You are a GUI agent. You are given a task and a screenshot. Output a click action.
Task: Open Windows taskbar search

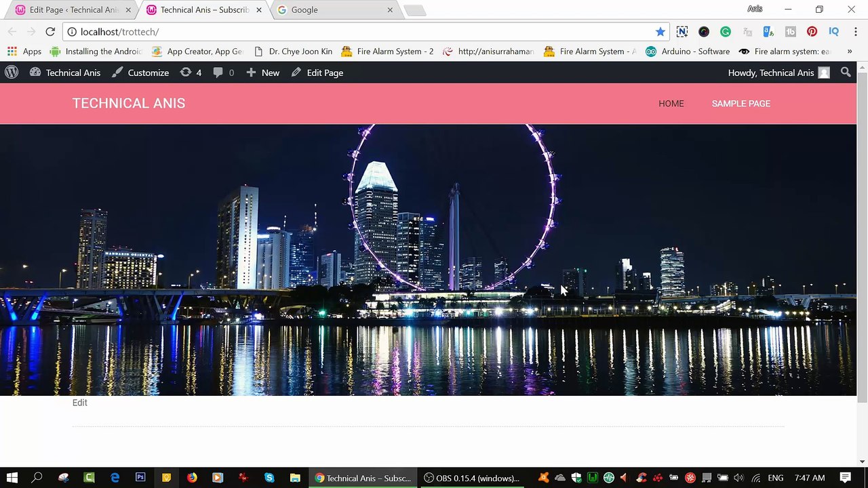[x=37, y=478]
